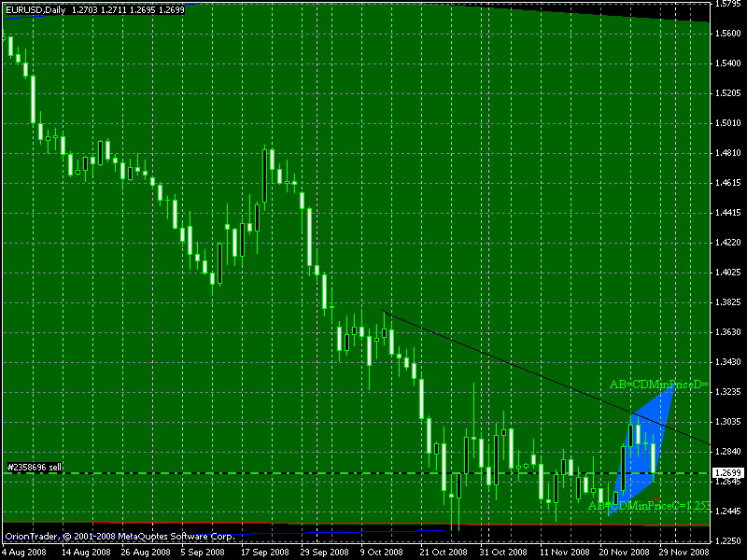
Task: Click price level 1.4220 on axis
Action: coord(728,243)
